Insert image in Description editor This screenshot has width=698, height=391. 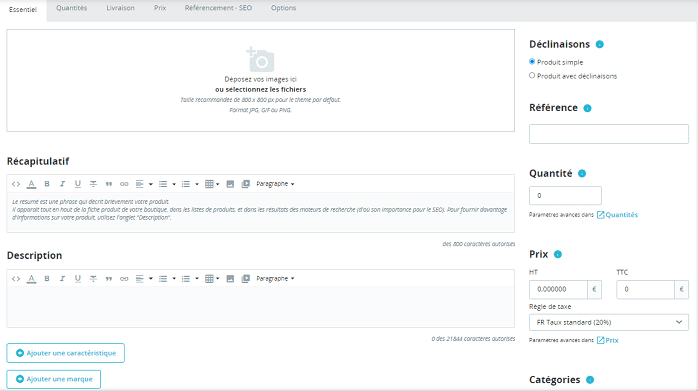230,279
